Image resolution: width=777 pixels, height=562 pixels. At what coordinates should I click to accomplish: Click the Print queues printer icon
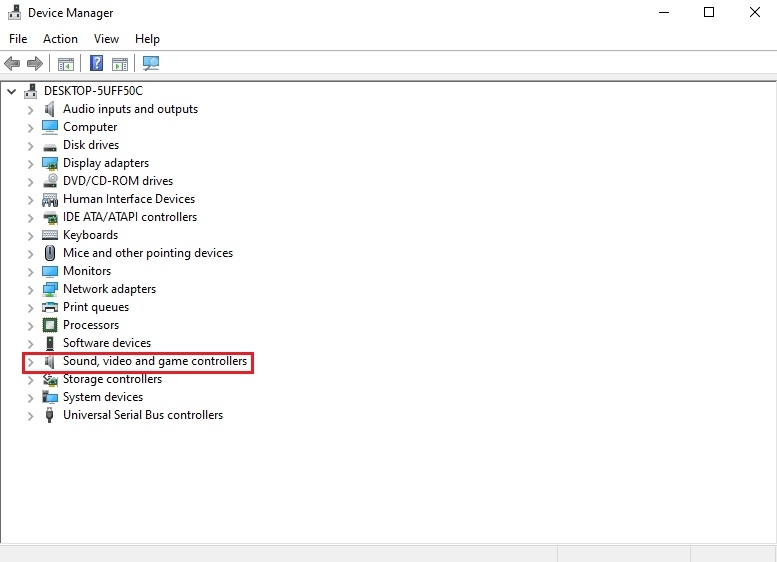click(x=50, y=307)
